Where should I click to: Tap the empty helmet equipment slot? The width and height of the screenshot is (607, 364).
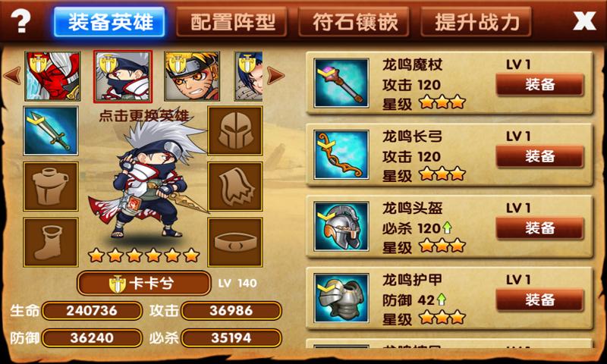click(235, 130)
